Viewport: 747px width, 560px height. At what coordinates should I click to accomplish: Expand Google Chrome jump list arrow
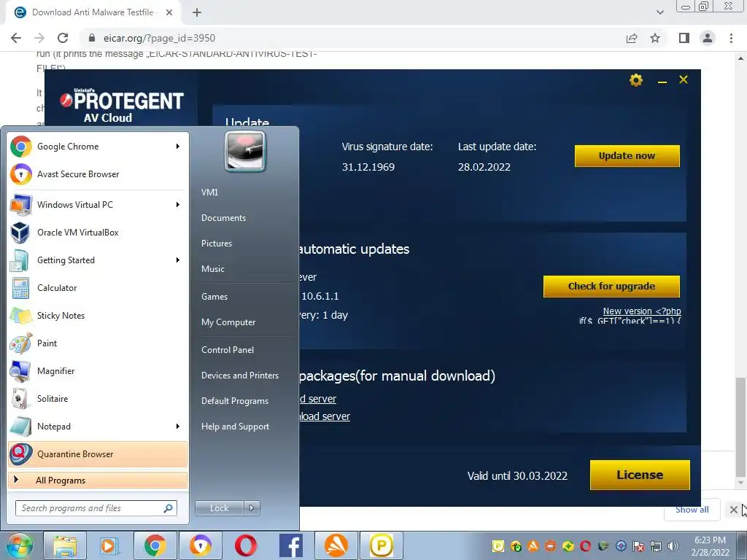click(x=178, y=146)
